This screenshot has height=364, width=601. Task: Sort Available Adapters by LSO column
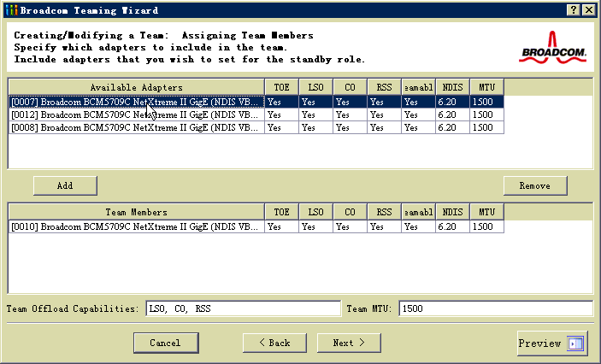pyautogui.click(x=315, y=87)
